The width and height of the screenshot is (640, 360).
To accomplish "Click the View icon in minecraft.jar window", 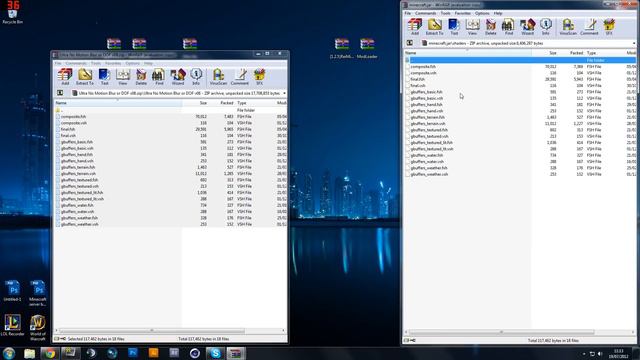I will pos(472,27).
